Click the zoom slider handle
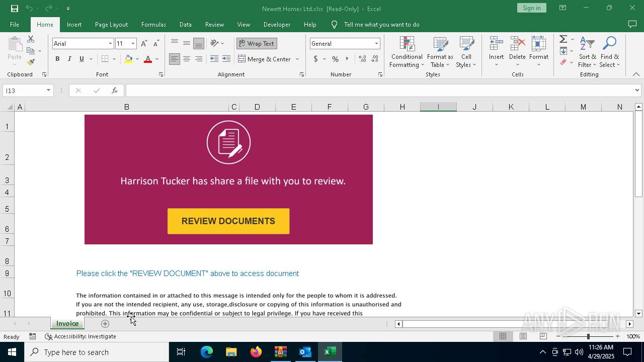The image size is (644, 362). 588,336
